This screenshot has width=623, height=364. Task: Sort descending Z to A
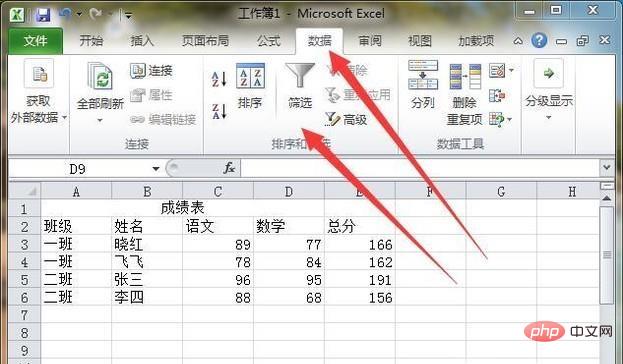click(219, 111)
